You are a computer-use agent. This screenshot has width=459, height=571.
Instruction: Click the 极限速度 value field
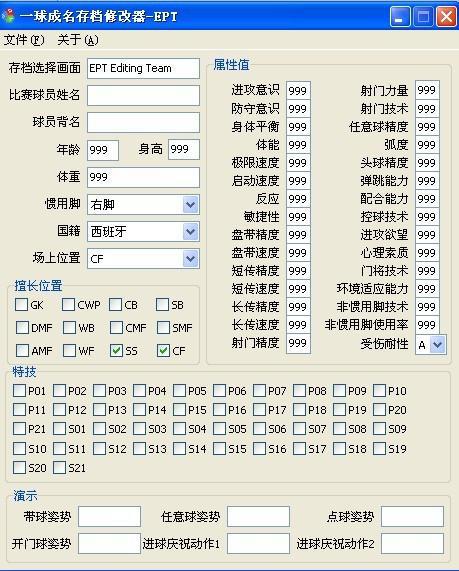(x=298, y=162)
